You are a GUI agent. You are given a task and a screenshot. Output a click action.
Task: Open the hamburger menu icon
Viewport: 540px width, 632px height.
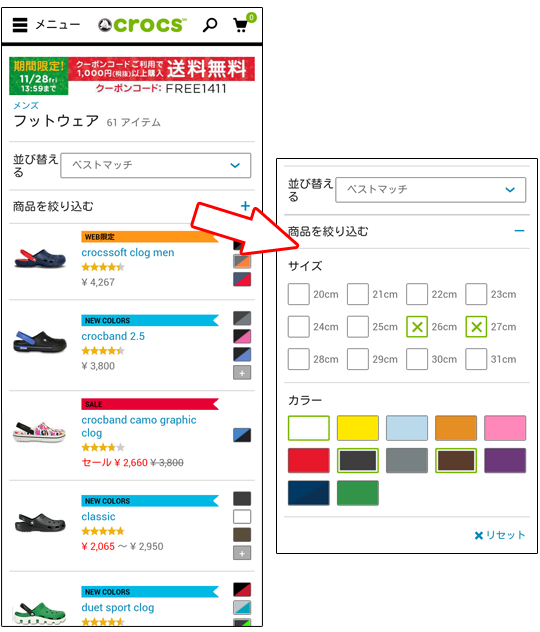click(20, 25)
